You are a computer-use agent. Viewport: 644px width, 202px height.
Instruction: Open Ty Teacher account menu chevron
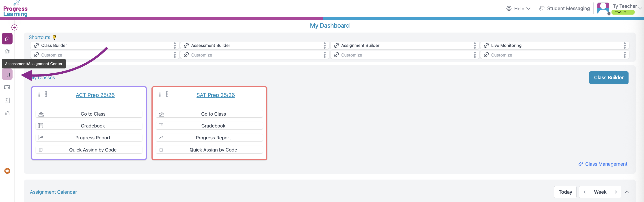pyautogui.click(x=640, y=9)
